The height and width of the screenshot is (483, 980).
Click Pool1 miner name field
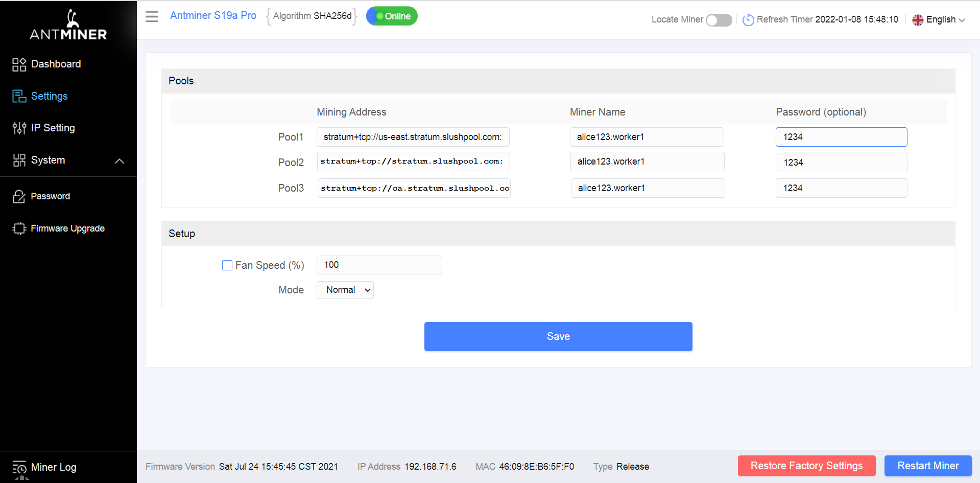[647, 137]
